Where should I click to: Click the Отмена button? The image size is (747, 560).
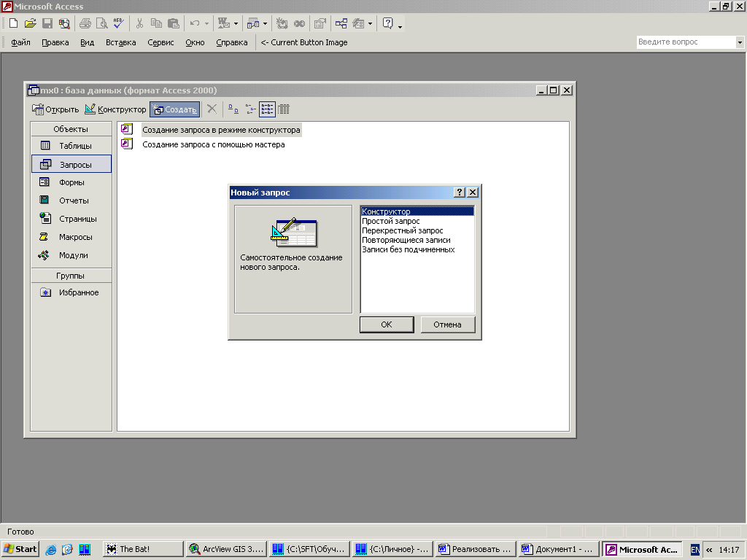tap(447, 324)
